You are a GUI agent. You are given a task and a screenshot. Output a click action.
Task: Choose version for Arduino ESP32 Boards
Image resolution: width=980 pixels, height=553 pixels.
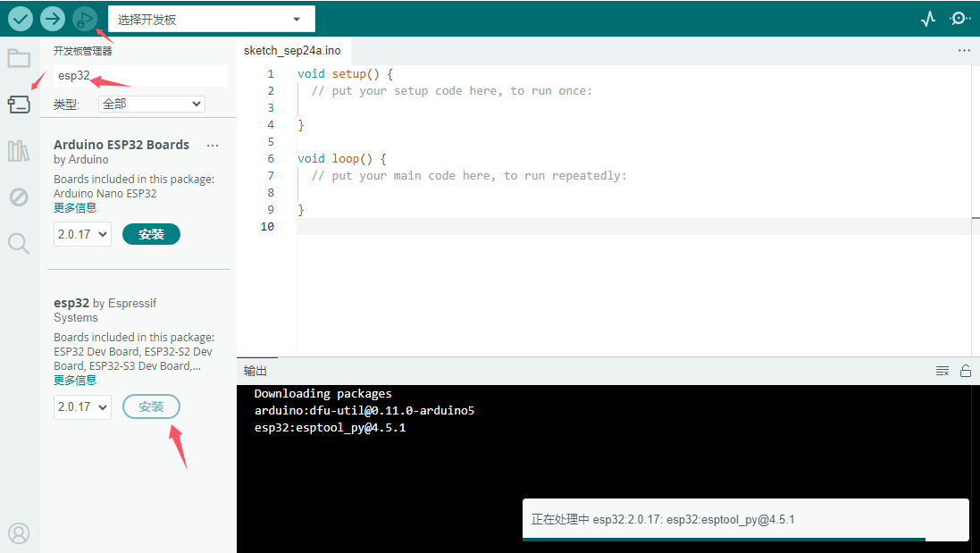[82, 234]
